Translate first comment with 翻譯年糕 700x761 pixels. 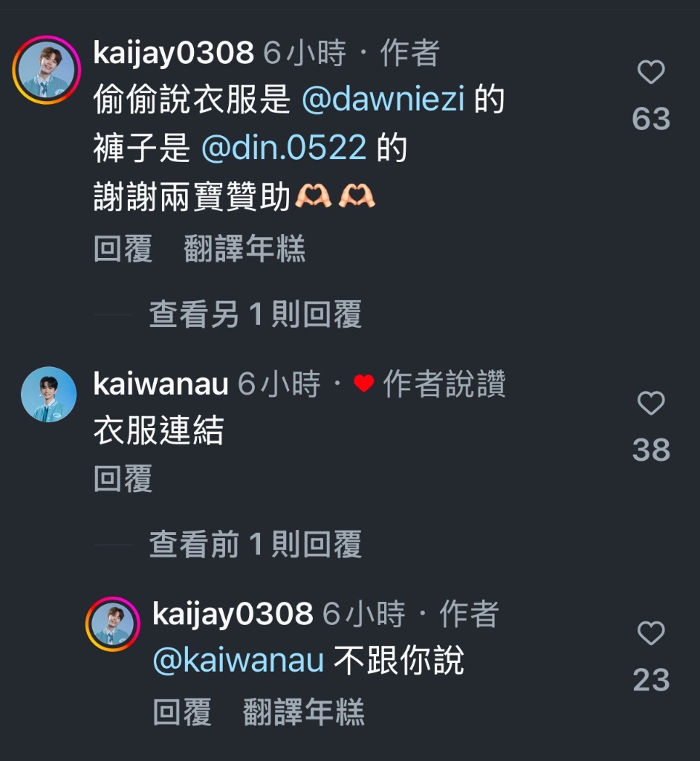[x=244, y=248]
